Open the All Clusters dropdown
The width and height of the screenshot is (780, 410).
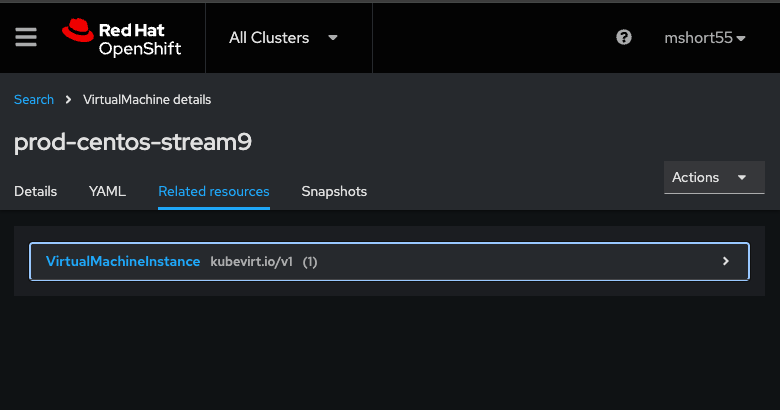point(283,38)
